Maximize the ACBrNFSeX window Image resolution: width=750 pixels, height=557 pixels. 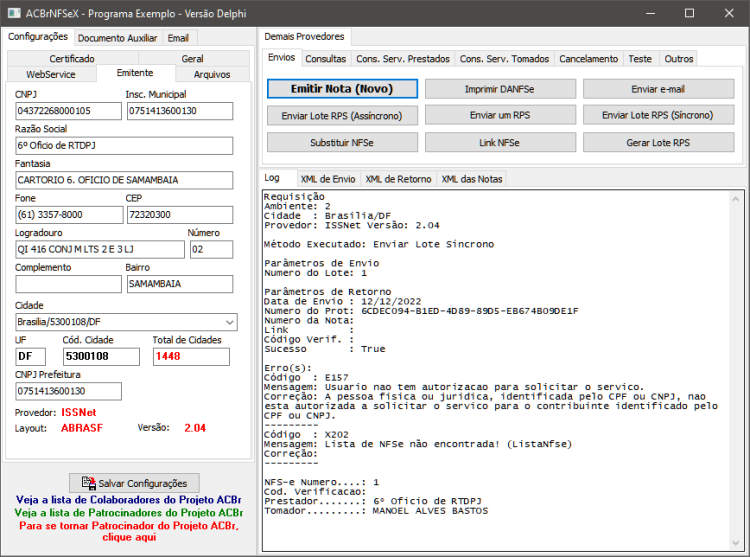pyautogui.click(x=689, y=13)
